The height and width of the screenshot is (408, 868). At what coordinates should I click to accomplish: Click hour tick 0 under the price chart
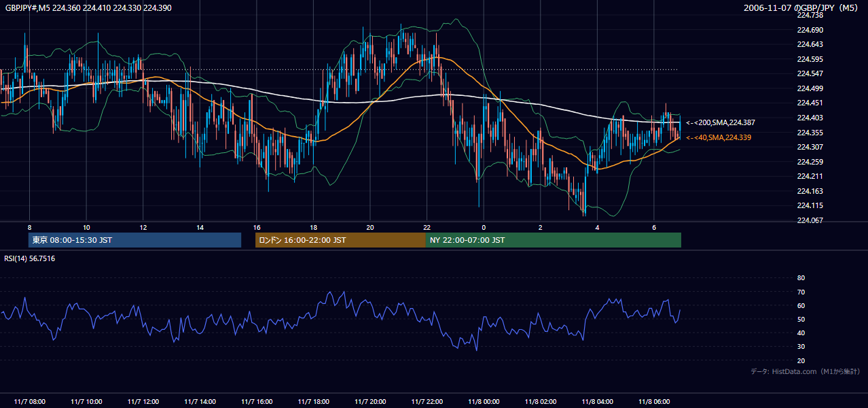pos(484,227)
